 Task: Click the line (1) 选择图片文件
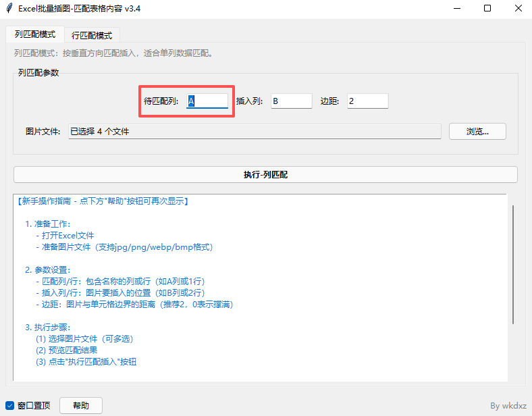coord(84,338)
